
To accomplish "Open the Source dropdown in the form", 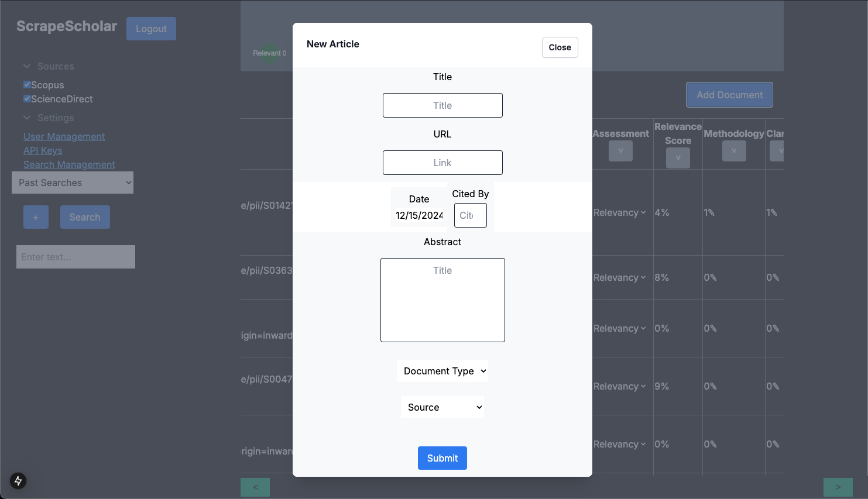I will (442, 407).
